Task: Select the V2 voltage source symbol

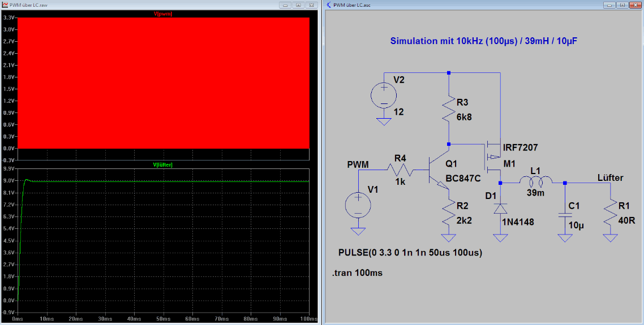Action: [384, 96]
